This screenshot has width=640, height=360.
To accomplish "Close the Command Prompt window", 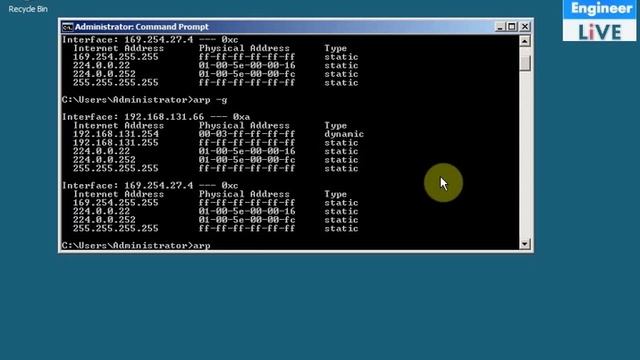I will click(x=524, y=27).
